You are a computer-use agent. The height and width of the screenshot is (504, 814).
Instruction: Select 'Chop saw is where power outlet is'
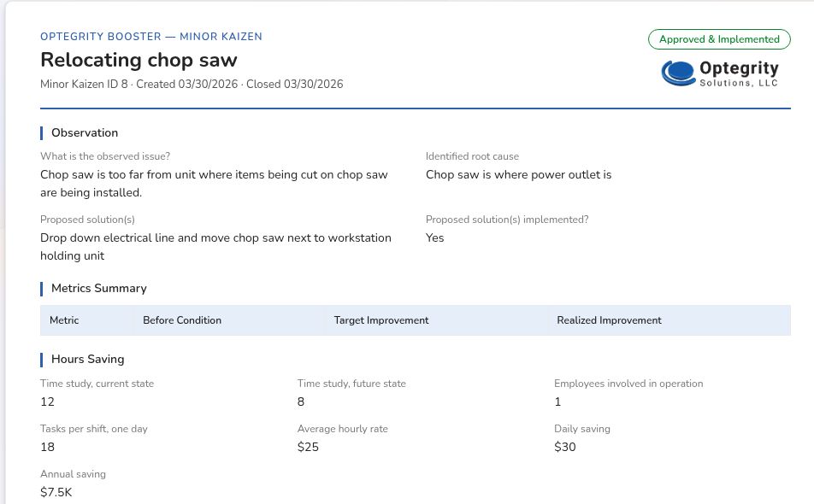tap(519, 175)
